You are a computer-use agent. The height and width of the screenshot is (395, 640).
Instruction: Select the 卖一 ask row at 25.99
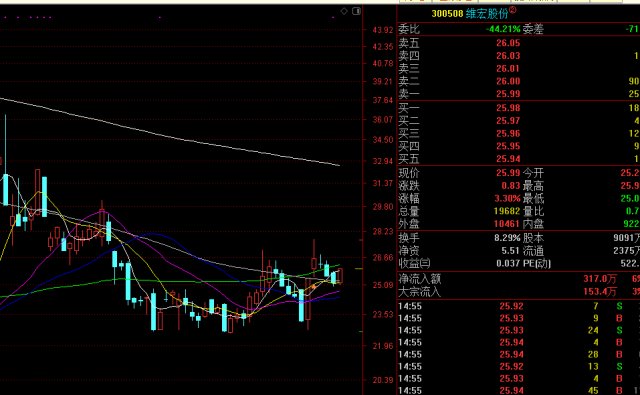point(519,94)
